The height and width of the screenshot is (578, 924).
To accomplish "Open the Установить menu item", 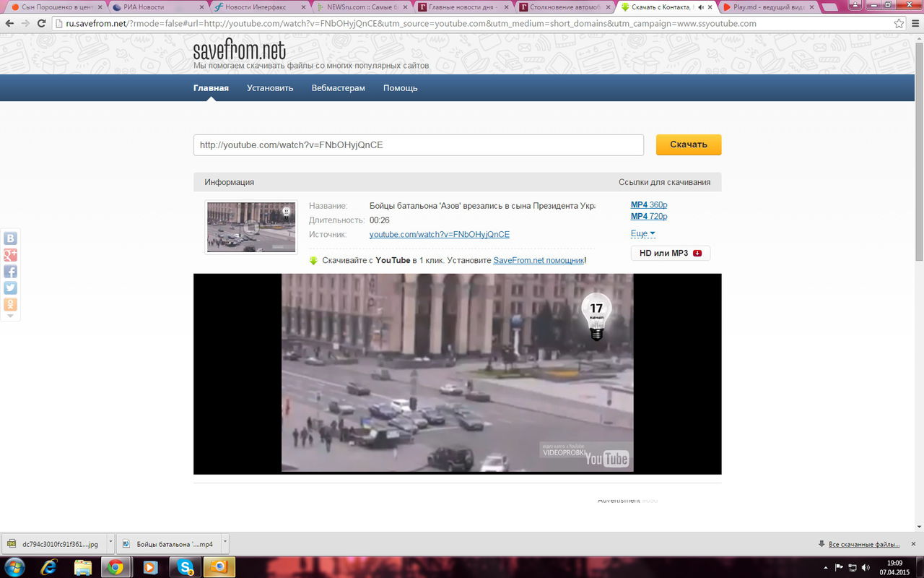I will 270,88.
